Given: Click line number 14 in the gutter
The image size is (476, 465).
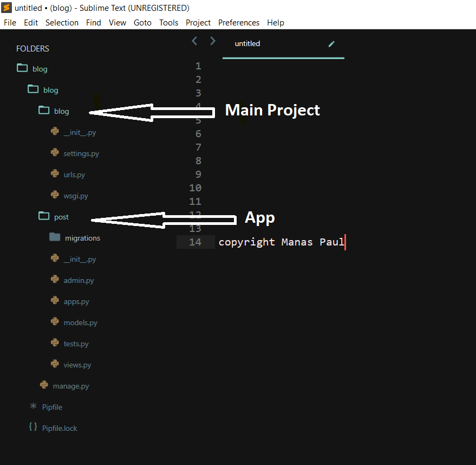Looking at the screenshot, I should coord(195,242).
